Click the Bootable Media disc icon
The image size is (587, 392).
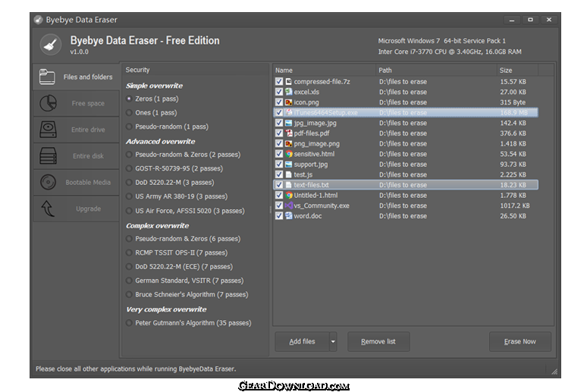point(49,182)
